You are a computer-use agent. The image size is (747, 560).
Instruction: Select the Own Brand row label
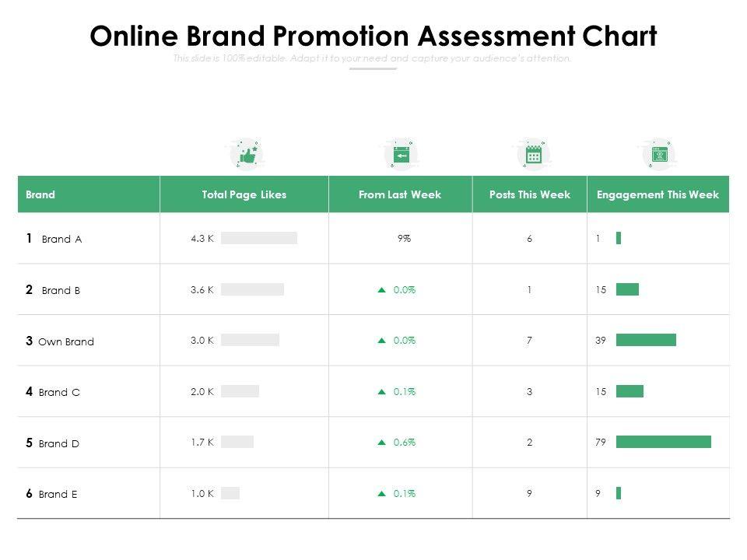pyautogui.click(x=66, y=341)
